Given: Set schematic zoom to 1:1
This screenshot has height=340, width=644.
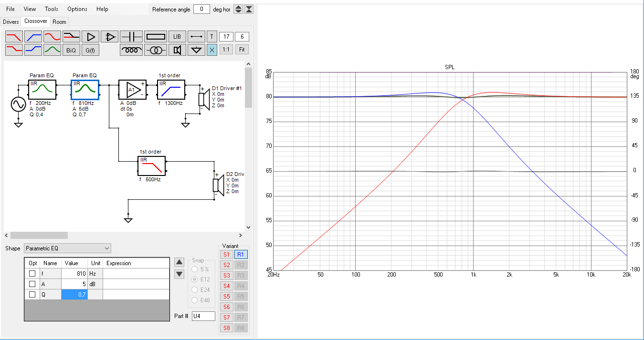Looking at the screenshot, I should point(227,50).
